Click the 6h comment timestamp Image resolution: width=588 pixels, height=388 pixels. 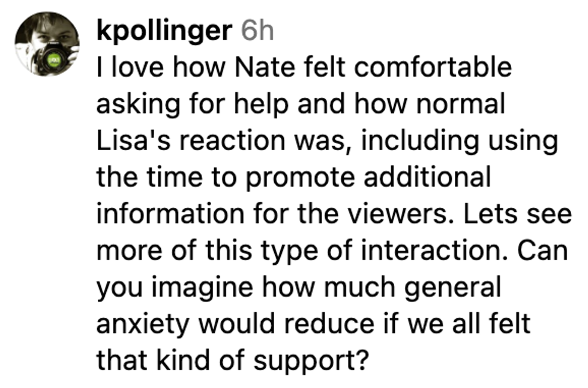257,31
